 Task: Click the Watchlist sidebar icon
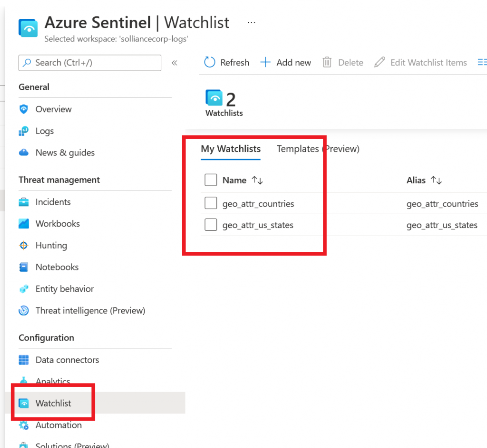pos(24,403)
